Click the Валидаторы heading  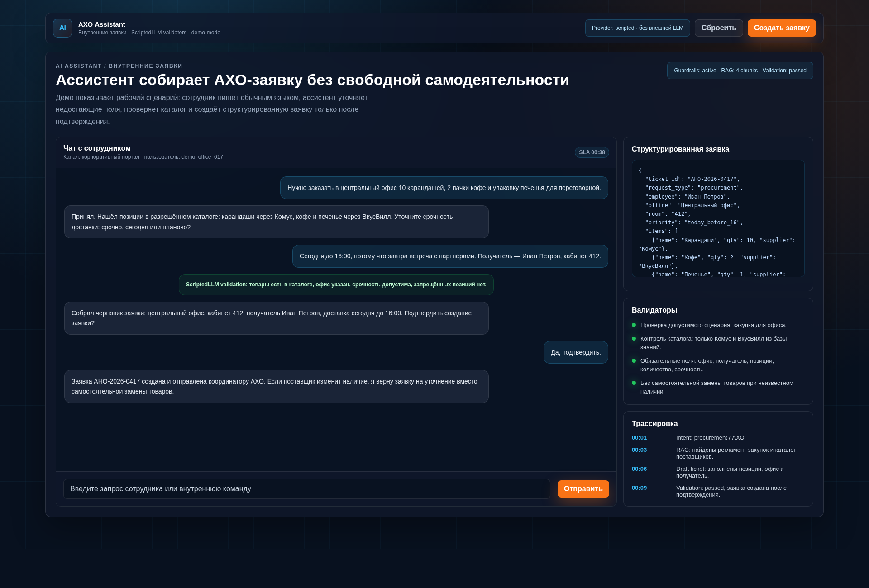654,310
